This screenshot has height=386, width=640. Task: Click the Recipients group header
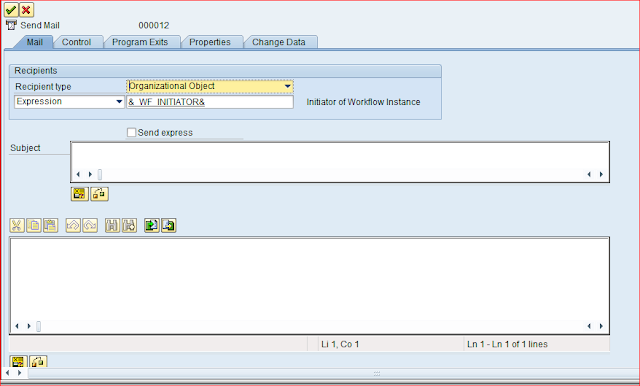[225, 71]
